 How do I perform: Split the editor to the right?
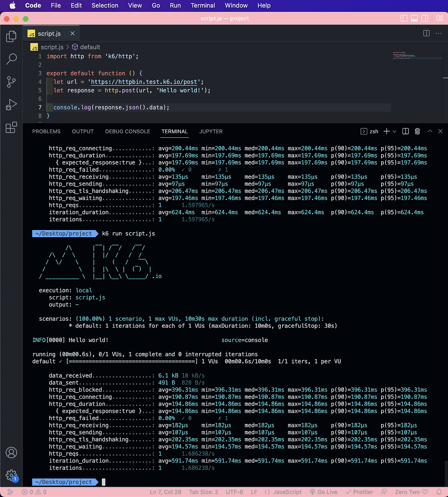point(426,33)
